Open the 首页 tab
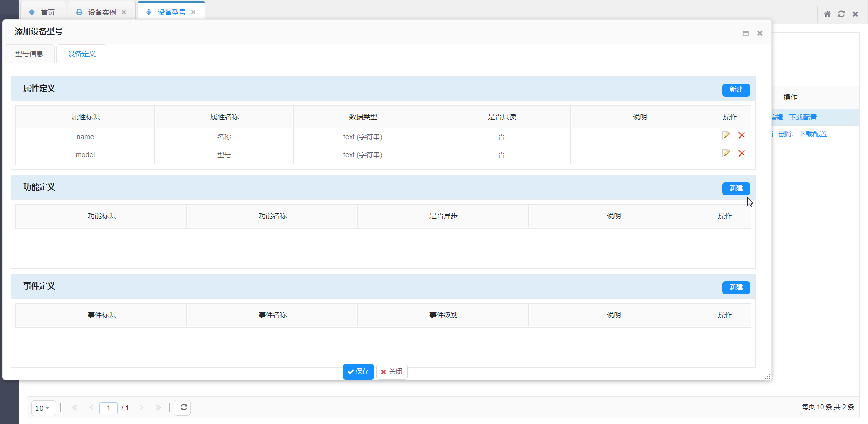 pos(43,12)
